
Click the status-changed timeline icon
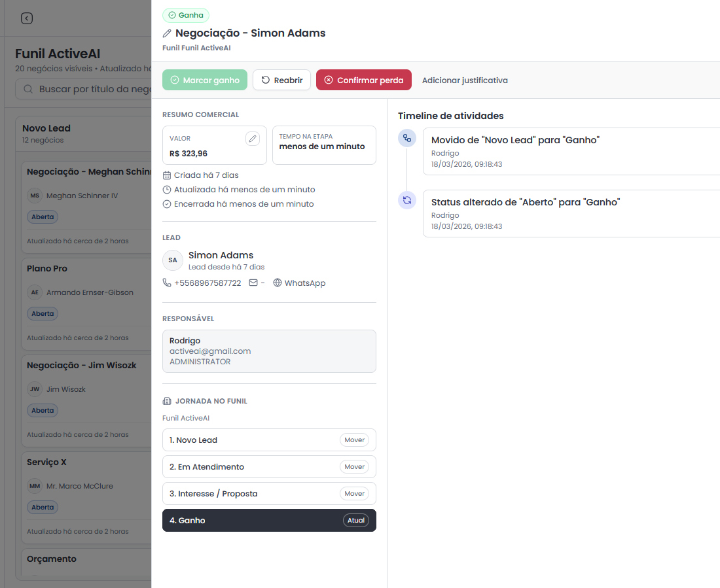[407, 200]
